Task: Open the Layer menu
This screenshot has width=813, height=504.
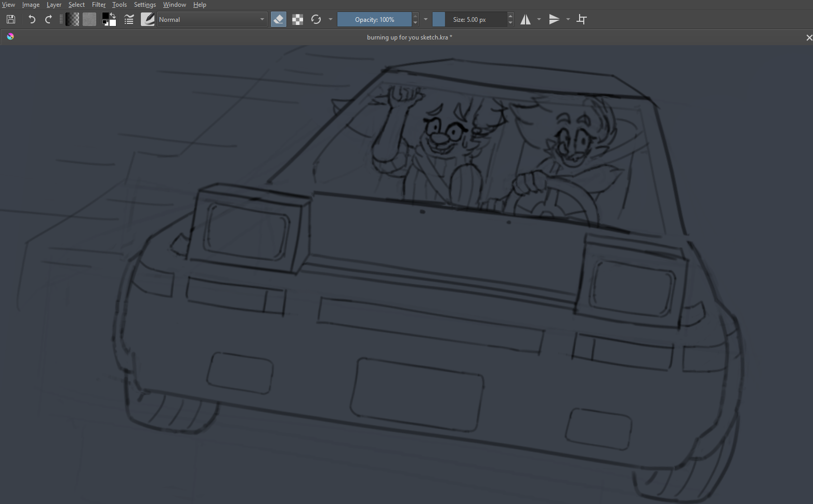Action: tap(54, 5)
